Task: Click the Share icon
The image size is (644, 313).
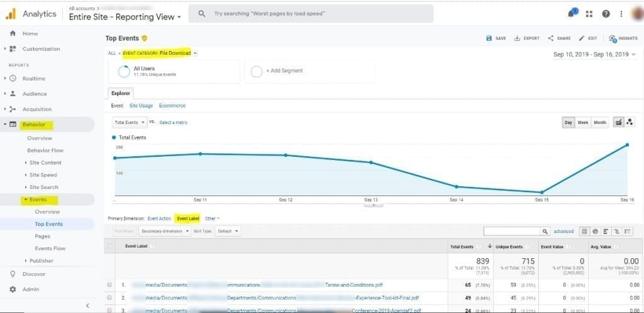Action: click(551, 38)
